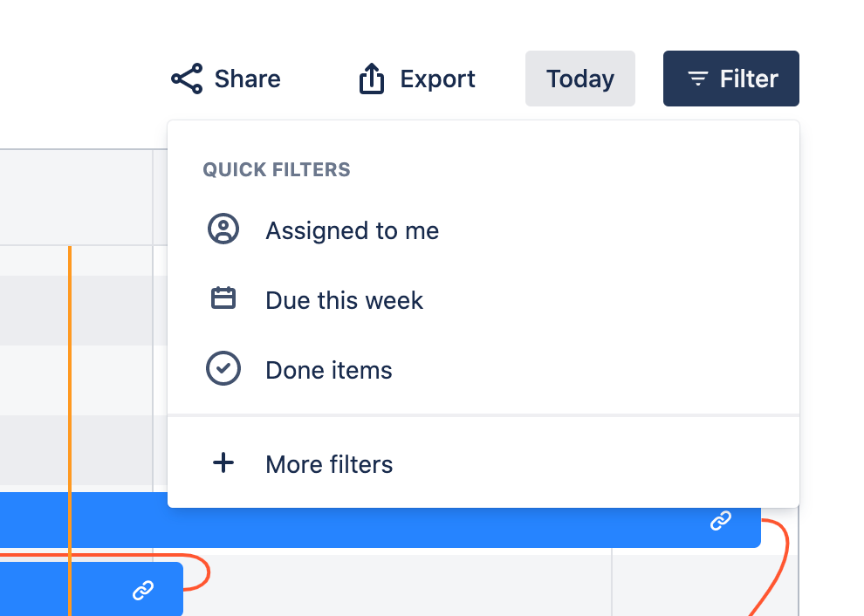Open More filters

coord(329,464)
